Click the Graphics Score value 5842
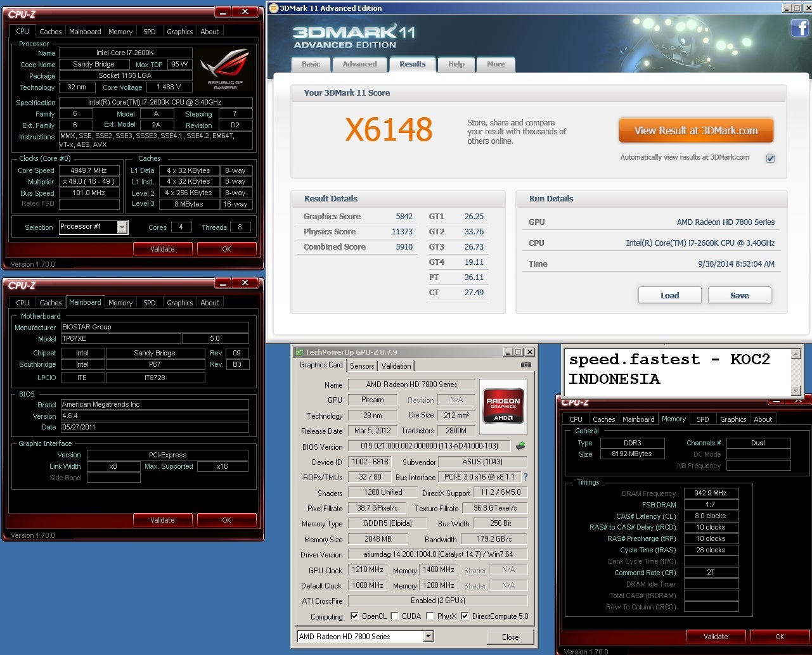Screen dimensions: 812x655 pos(404,216)
